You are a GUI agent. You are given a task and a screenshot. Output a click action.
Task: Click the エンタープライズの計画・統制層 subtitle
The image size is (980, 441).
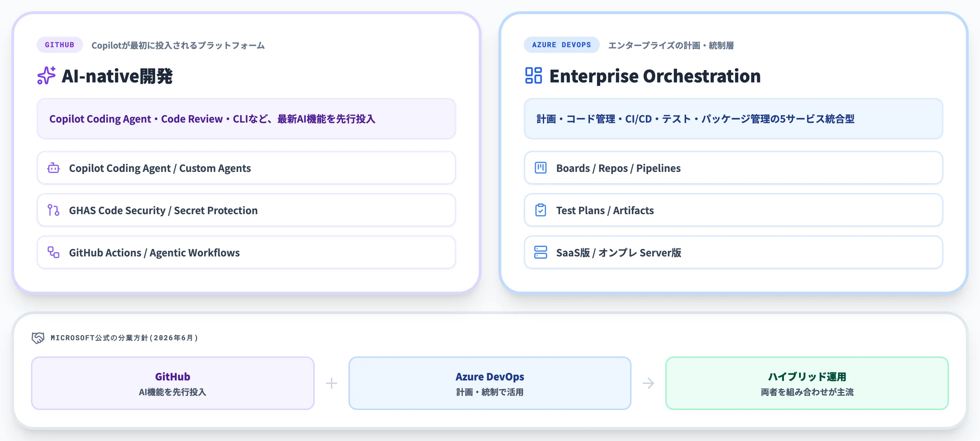point(671,45)
